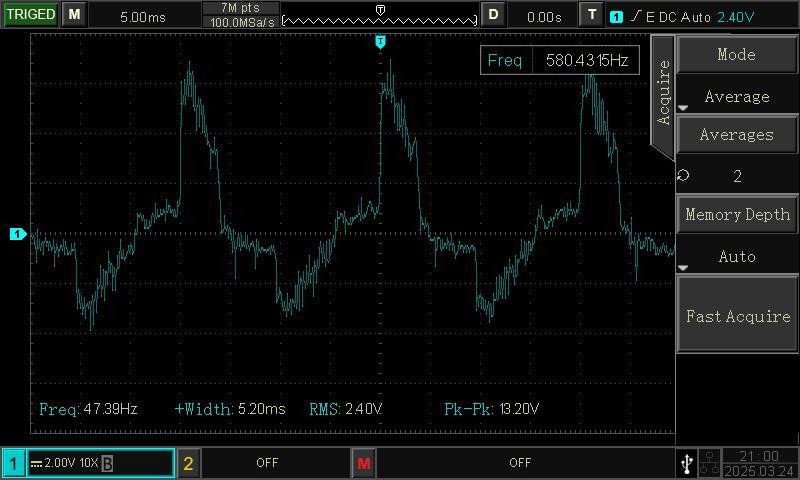
Task: Select the channel 1 button
Action: tap(14, 463)
